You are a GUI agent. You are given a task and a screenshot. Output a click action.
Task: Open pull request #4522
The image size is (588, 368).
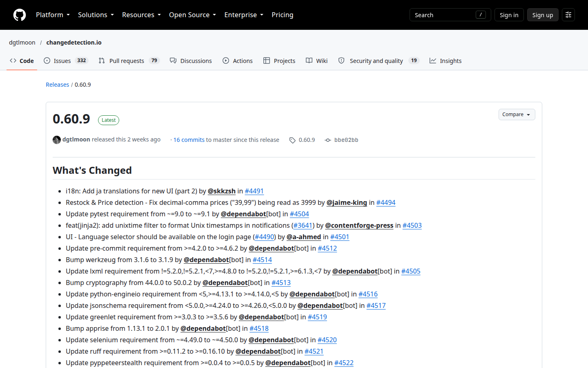click(344, 363)
